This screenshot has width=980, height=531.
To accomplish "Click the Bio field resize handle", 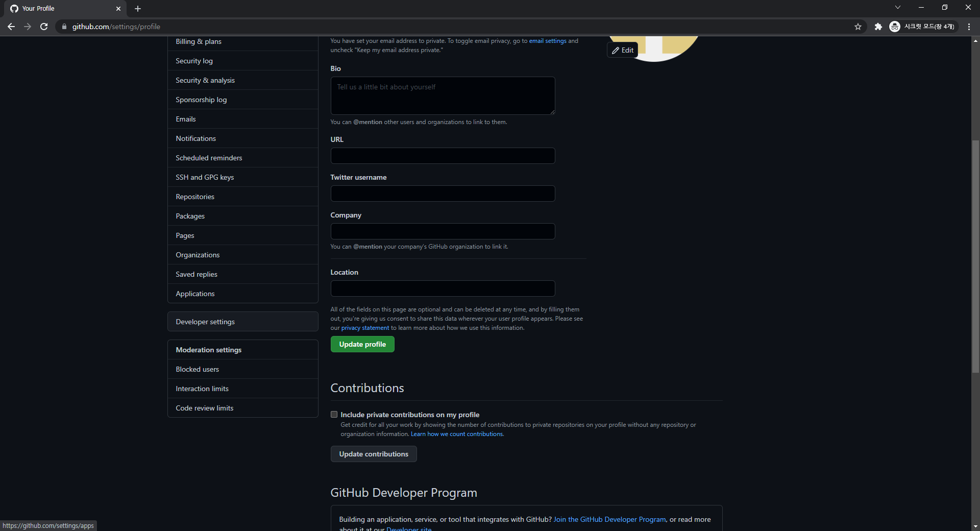I will (552, 111).
